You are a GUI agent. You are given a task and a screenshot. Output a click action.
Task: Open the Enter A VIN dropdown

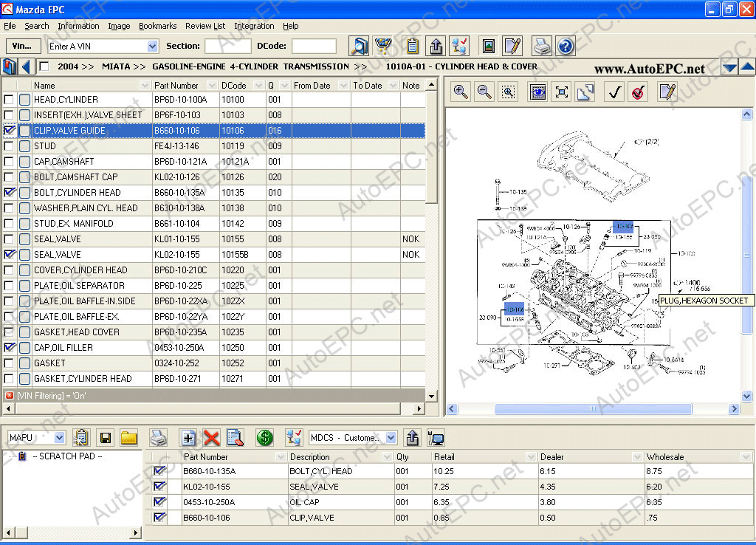coord(152,47)
